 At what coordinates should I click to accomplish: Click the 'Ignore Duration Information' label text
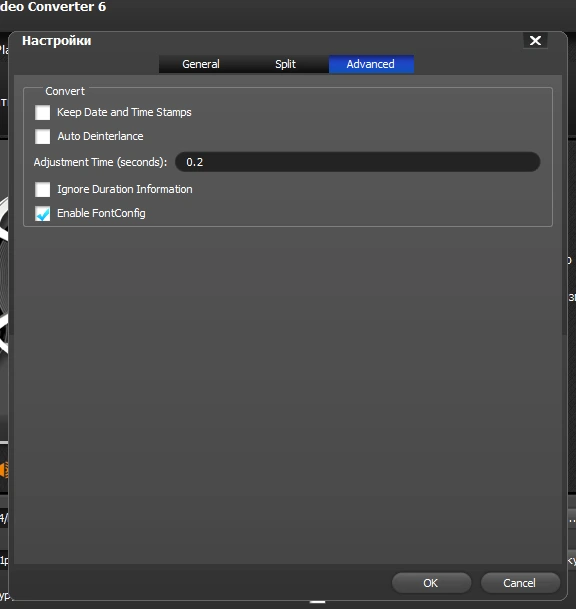point(125,189)
